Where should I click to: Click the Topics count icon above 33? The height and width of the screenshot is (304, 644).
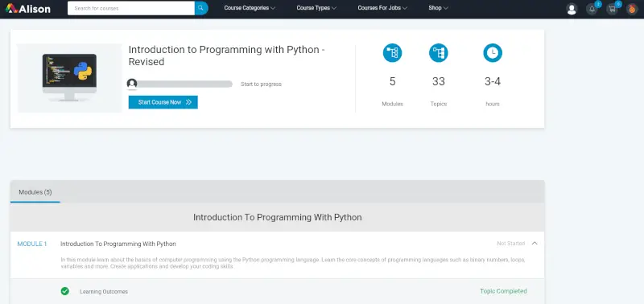click(438, 53)
